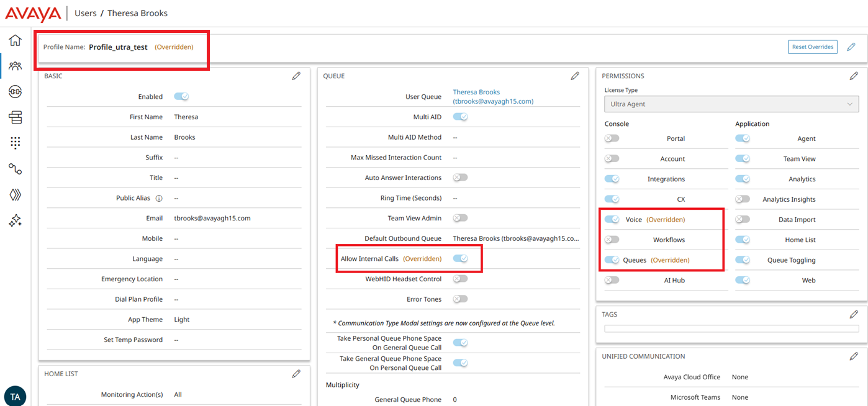This screenshot has width=868, height=406.
Task: Edit the HOME LIST panel
Action: [x=296, y=374]
